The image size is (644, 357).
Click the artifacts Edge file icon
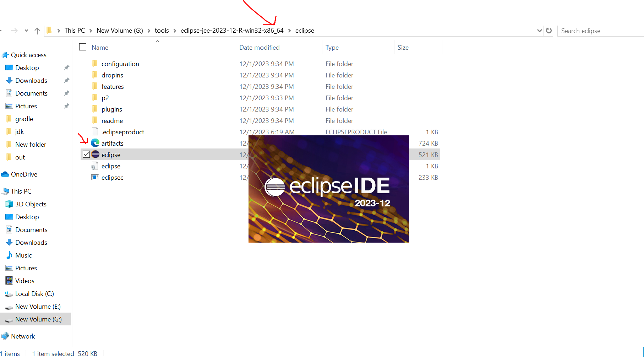(95, 143)
